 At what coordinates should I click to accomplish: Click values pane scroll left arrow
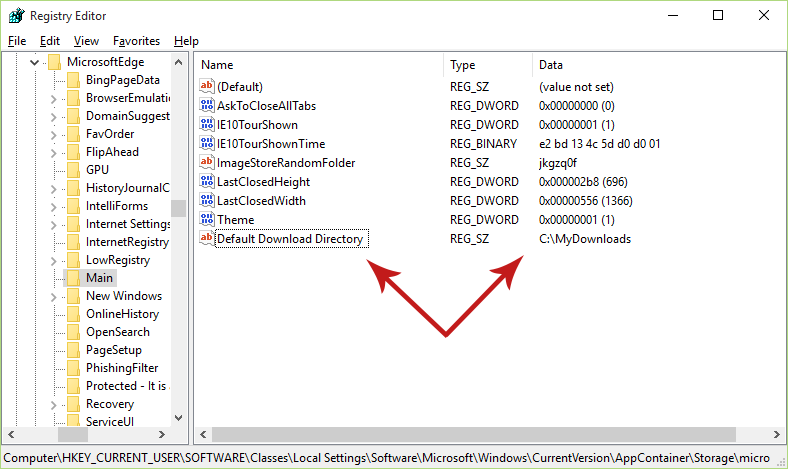click(203, 434)
